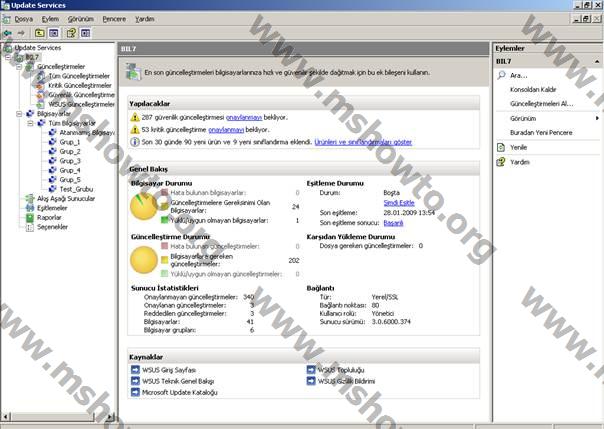Screen dimensions: 604x429
Task: Click Yenile action in actions pane
Action: 518,147
